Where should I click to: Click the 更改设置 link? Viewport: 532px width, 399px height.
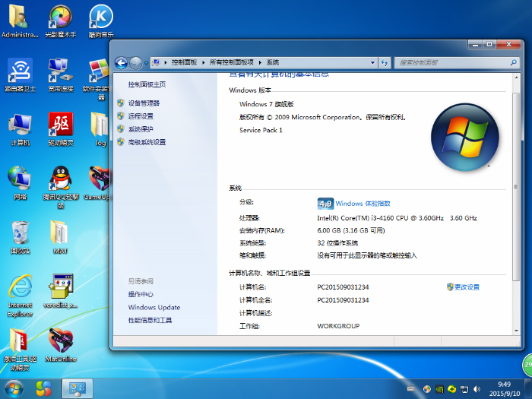(x=467, y=287)
